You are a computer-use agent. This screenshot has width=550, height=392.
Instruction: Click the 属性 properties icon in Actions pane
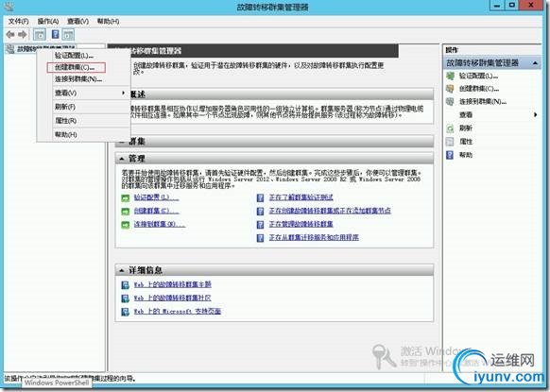[450, 142]
